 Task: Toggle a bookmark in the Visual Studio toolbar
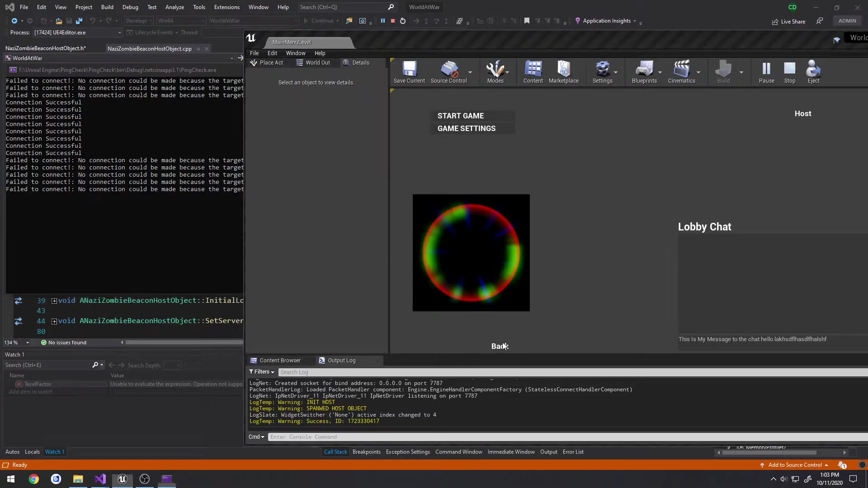(x=527, y=21)
